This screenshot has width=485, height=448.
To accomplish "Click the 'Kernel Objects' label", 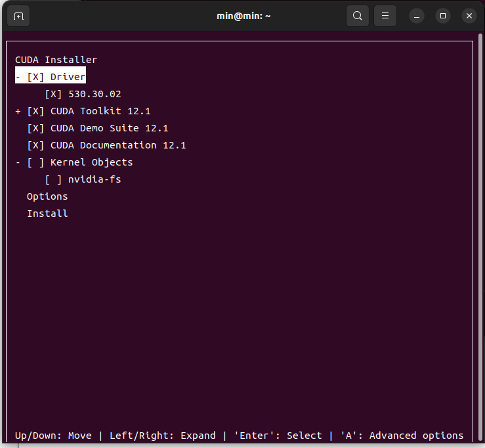I will click(x=92, y=162).
